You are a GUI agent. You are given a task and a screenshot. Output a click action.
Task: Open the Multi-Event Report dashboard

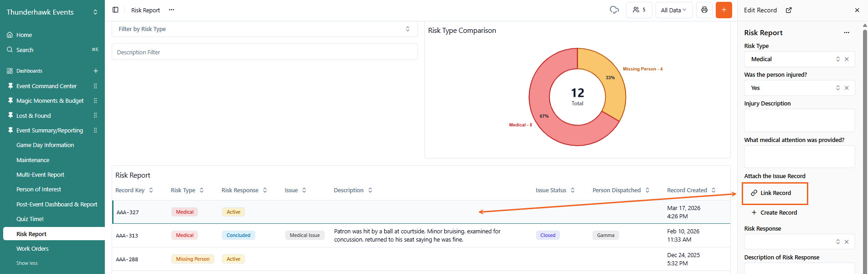[40, 175]
